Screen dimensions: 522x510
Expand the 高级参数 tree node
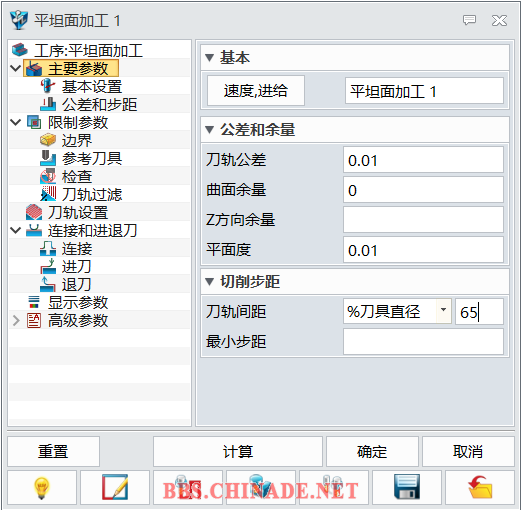click(16, 320)
